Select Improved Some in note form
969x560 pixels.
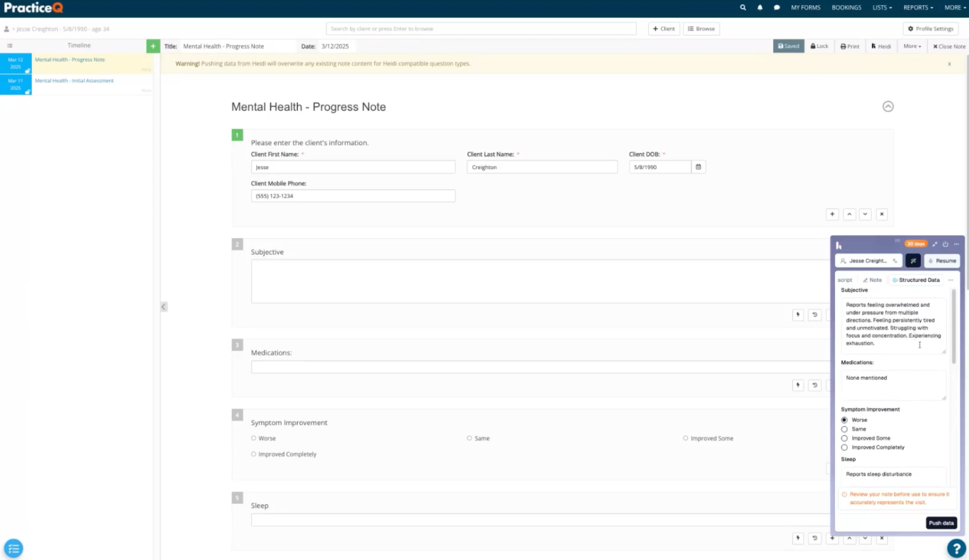click(x=685, y=438)
